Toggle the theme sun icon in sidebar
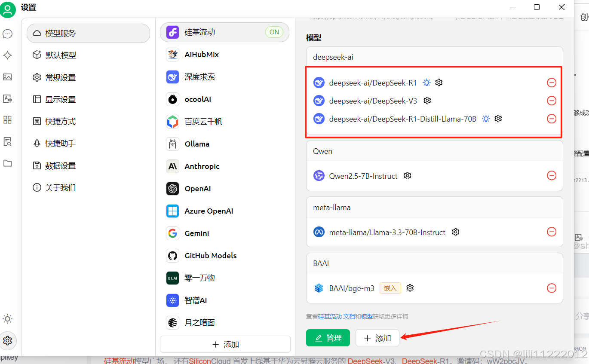Image resolution: width=589 pixels, height=364 pixels. point(7,319)
